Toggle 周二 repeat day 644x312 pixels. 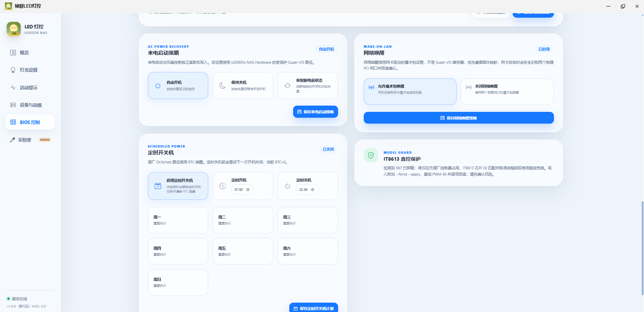[243, 220]
